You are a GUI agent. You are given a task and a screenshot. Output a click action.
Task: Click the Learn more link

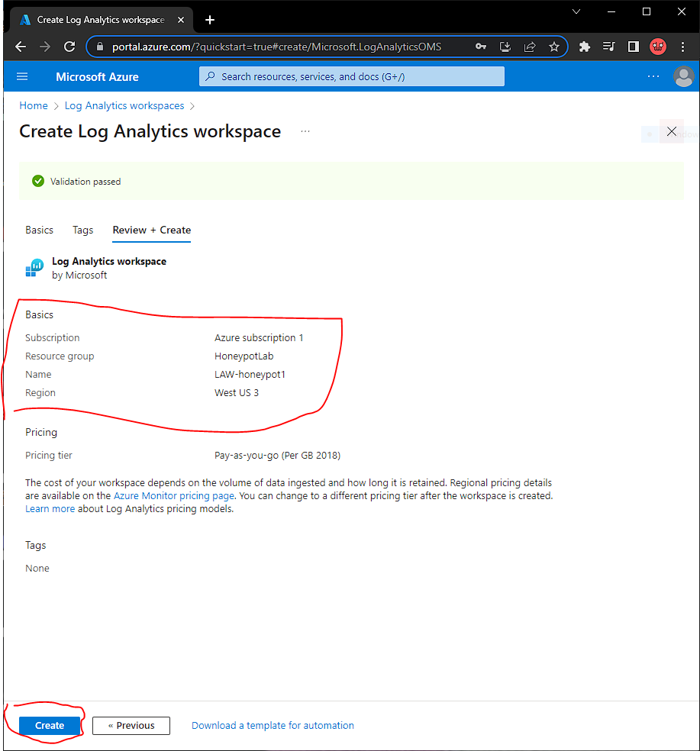[x=50, y=508]
